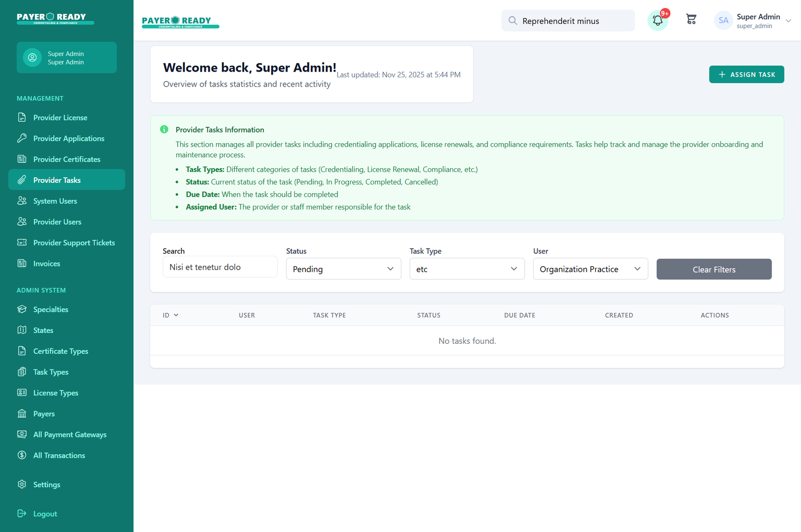Click the States map icon

(22, 330)
